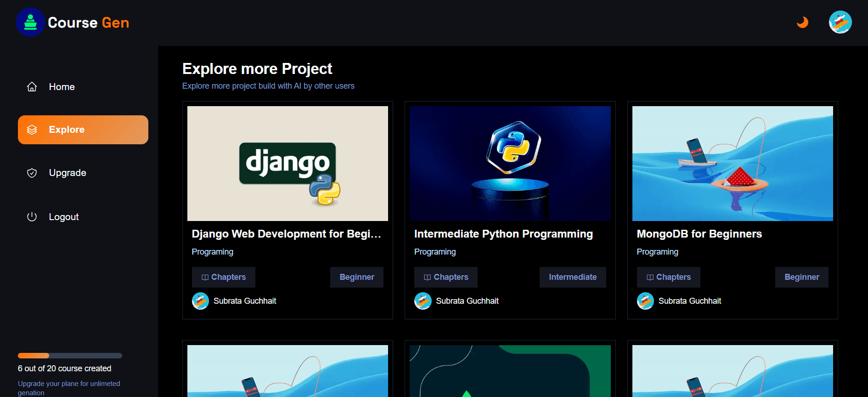868x397 pixels.
Task: Click the course creation progress bar
Action: [x=70, y=356]
